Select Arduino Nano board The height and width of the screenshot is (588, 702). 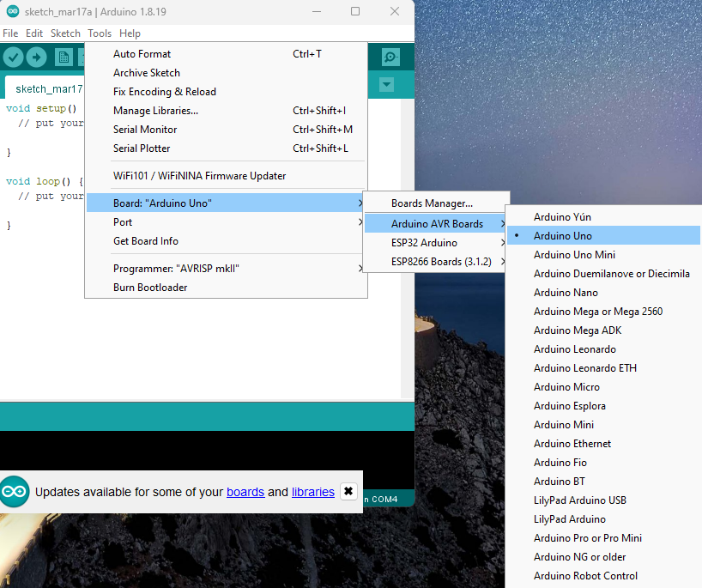pos(603,293)
